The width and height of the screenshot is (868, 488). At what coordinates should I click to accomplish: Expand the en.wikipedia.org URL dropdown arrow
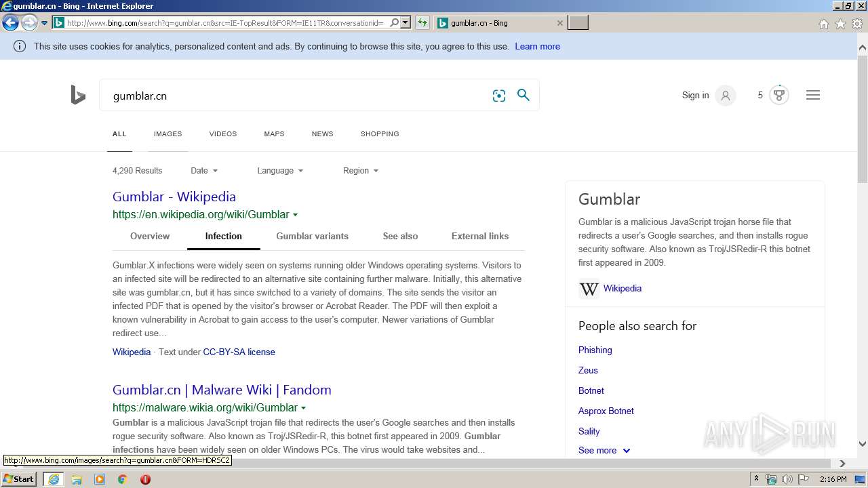coord(295,215)
